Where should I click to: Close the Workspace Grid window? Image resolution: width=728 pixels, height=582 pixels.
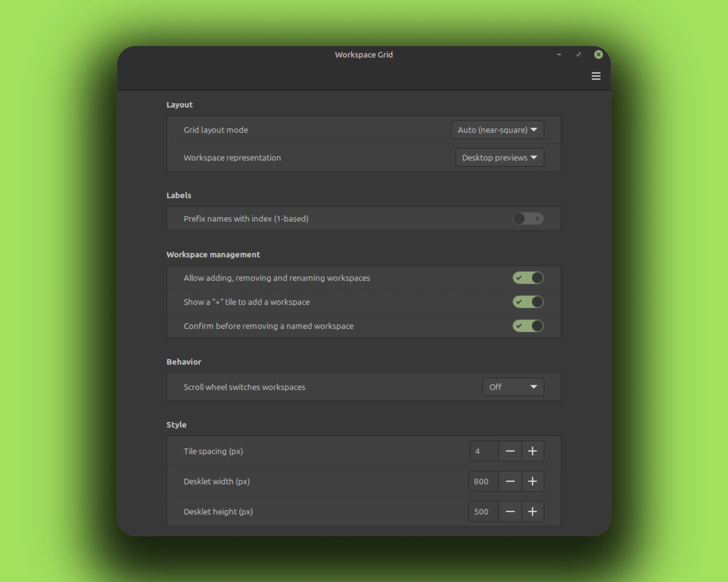[x=598, y=54]
